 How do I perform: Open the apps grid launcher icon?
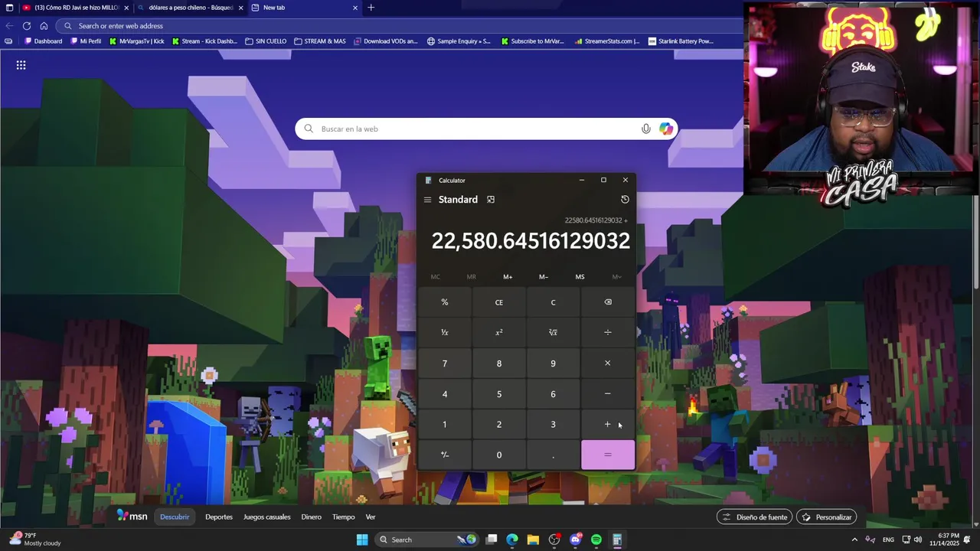pos(21,65)
